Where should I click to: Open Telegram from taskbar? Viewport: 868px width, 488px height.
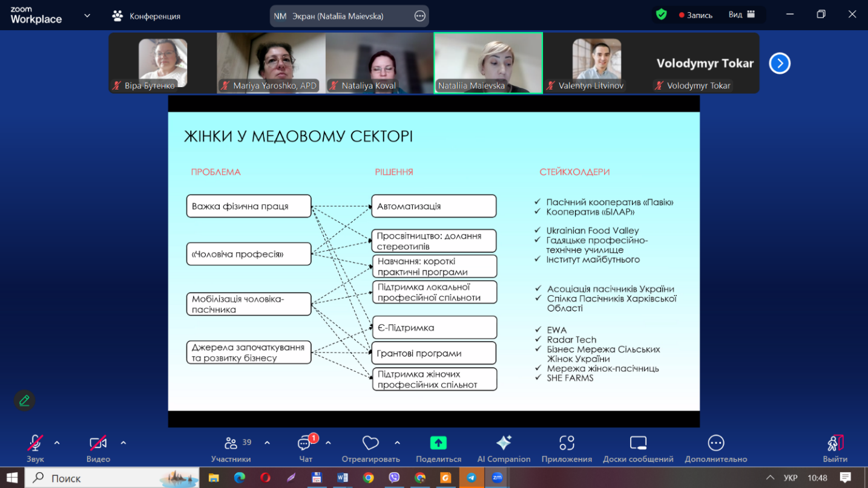pos(472,478)
